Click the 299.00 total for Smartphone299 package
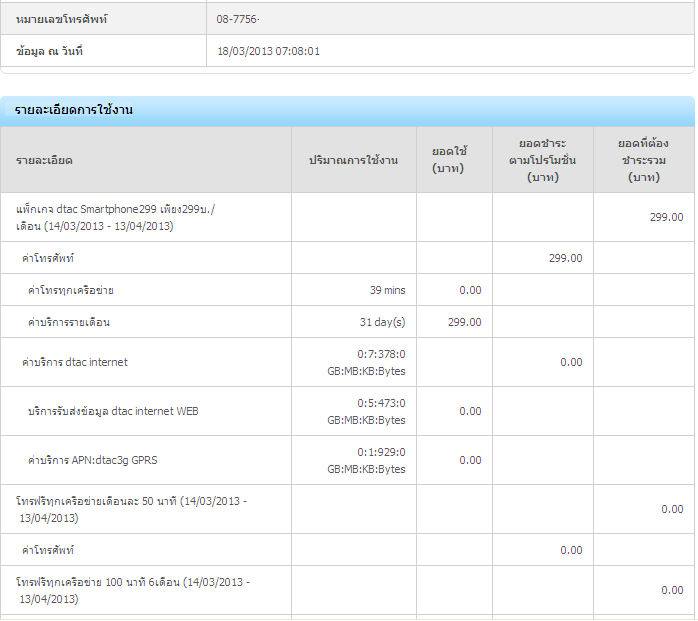Screen dimensions: 698x621 666,217
